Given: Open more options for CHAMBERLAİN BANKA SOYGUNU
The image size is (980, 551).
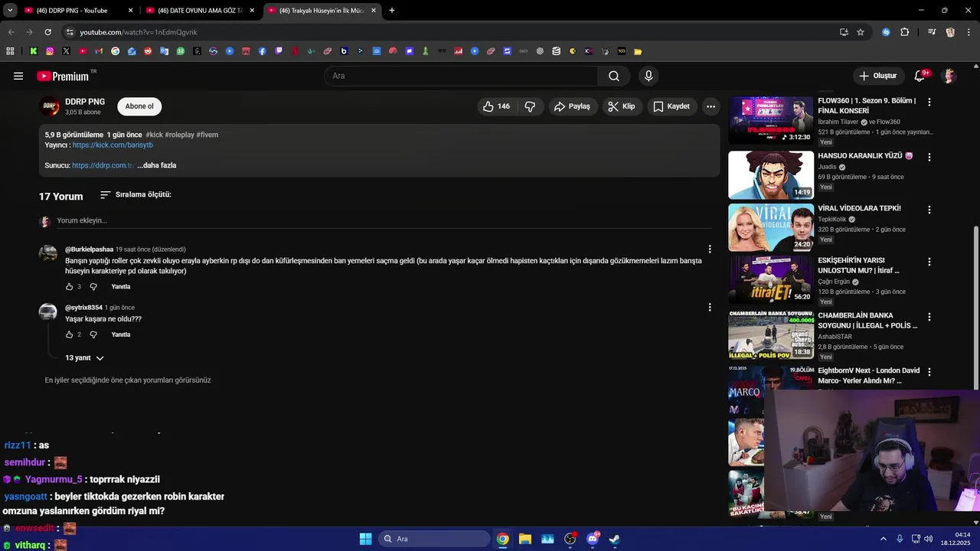Looking at the screenshot, I should coord(929,317).
